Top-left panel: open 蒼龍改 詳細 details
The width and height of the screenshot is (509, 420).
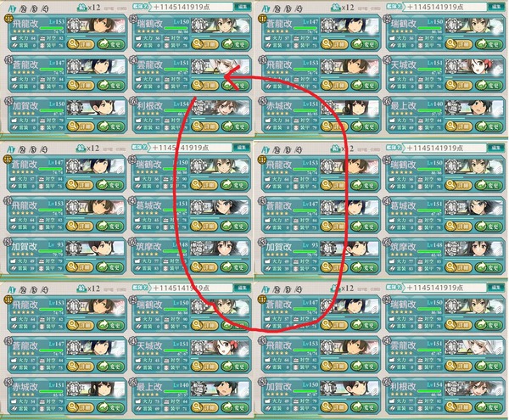(81, 86)
